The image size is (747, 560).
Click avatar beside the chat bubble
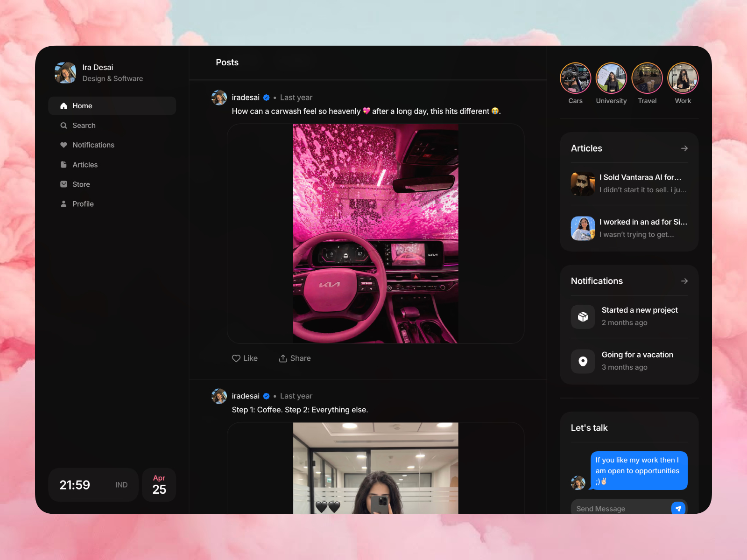click(578, 483)
